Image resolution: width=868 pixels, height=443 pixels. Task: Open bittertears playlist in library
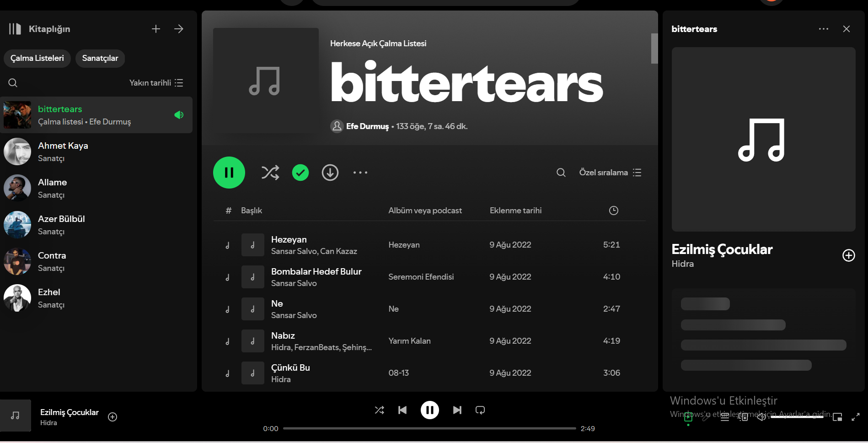pyautogui.click(x=96, y=115)
